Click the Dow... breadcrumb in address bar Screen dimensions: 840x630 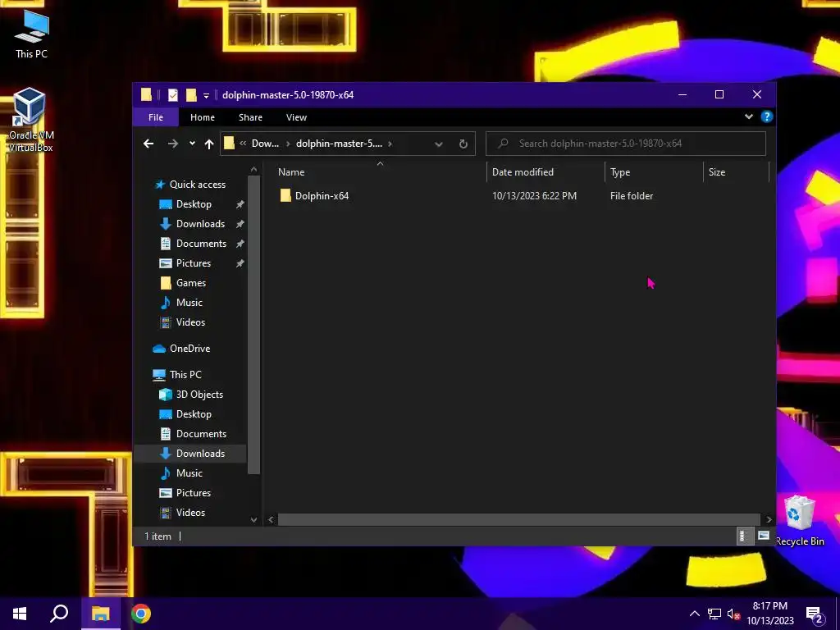265,144
